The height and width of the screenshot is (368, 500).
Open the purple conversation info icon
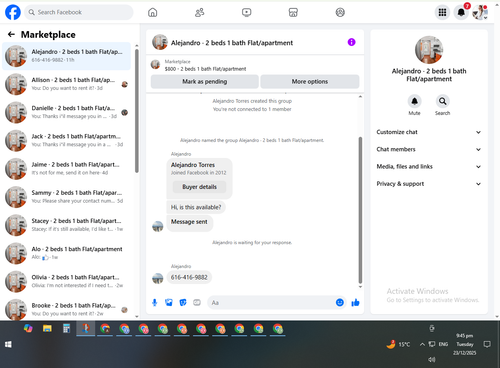tap(351, 42)
